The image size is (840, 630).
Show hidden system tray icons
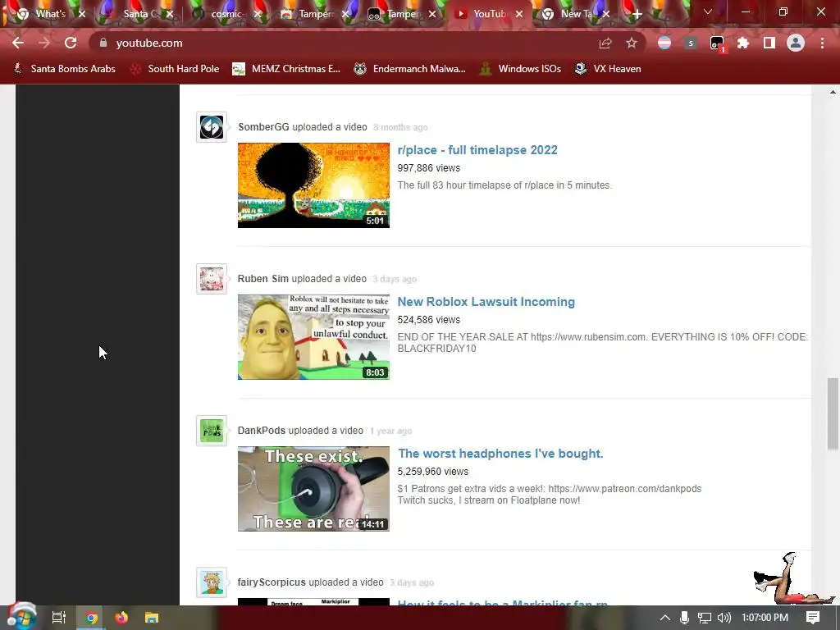click(x=664, y=618)
